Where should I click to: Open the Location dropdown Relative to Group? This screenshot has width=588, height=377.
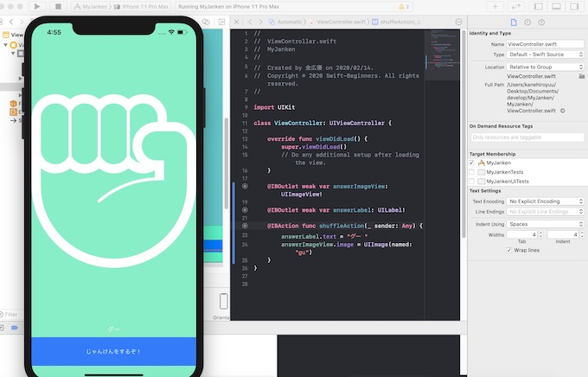[546, 67]
